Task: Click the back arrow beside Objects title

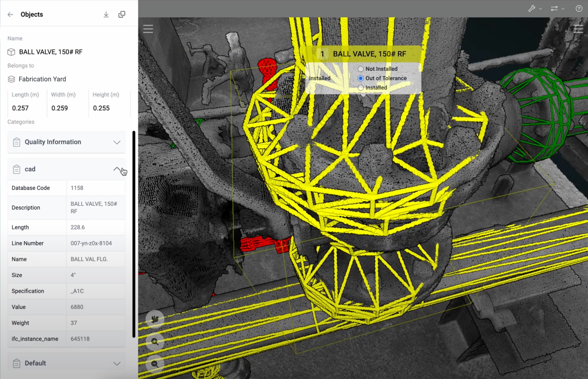Action: coord(10,14)
